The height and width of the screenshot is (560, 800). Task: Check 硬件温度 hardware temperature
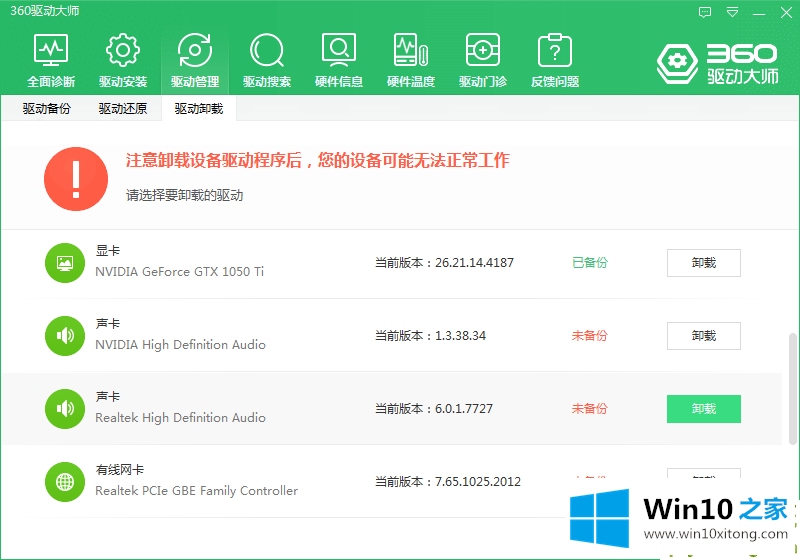pos(410,60)
